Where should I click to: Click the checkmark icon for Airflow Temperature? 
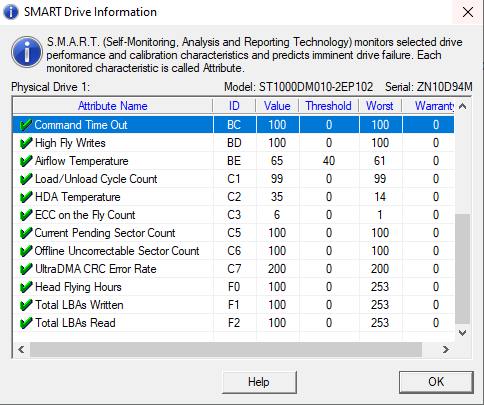[x=26, y=161]
